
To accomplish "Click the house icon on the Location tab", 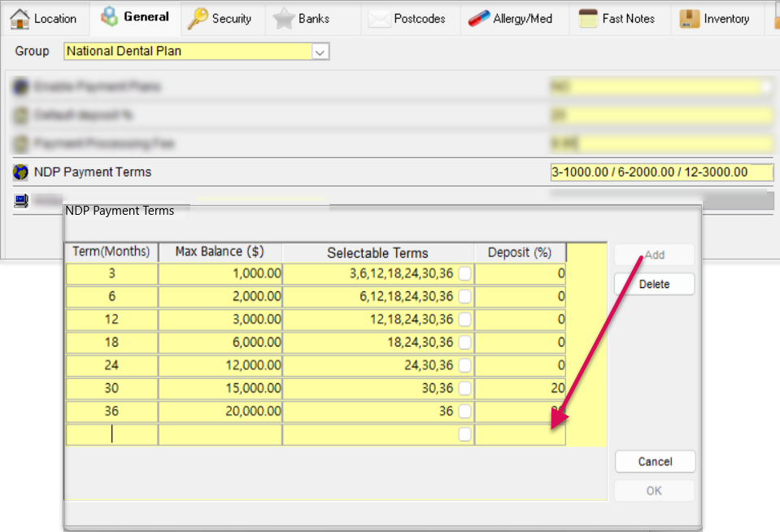I will coord(20,19).
